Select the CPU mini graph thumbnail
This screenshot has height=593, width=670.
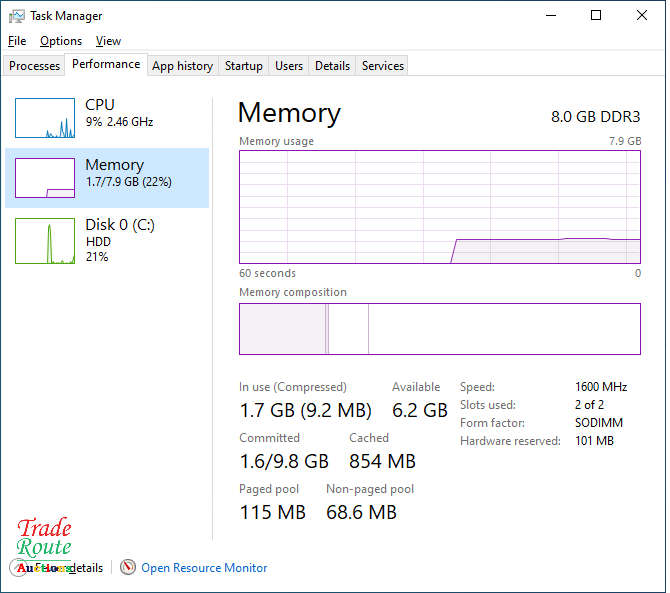click(x=45, y=118)
